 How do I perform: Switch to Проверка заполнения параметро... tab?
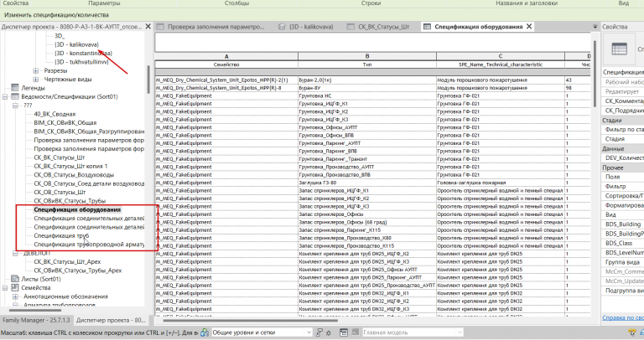[211, 27]
